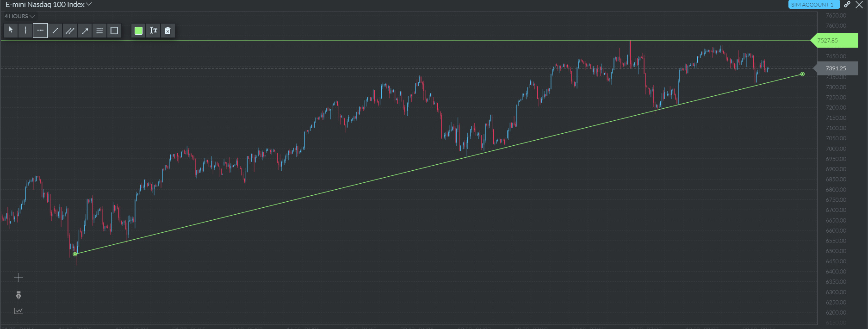The width and height of the screenshot is (868, 329).
Task: Click the 7527.85 horizontal line price tag
Action: click(x=834, y=40)
